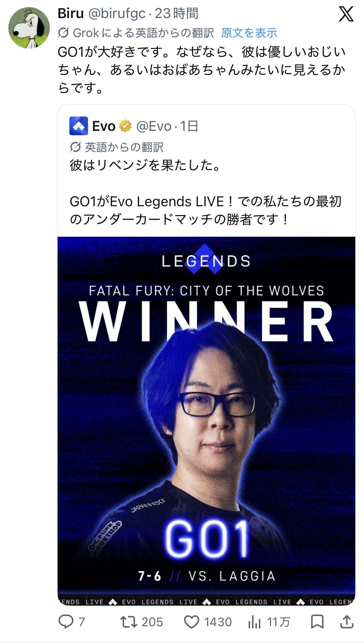
Task: Like the post with the heart icon
Action: coord(192,622)
